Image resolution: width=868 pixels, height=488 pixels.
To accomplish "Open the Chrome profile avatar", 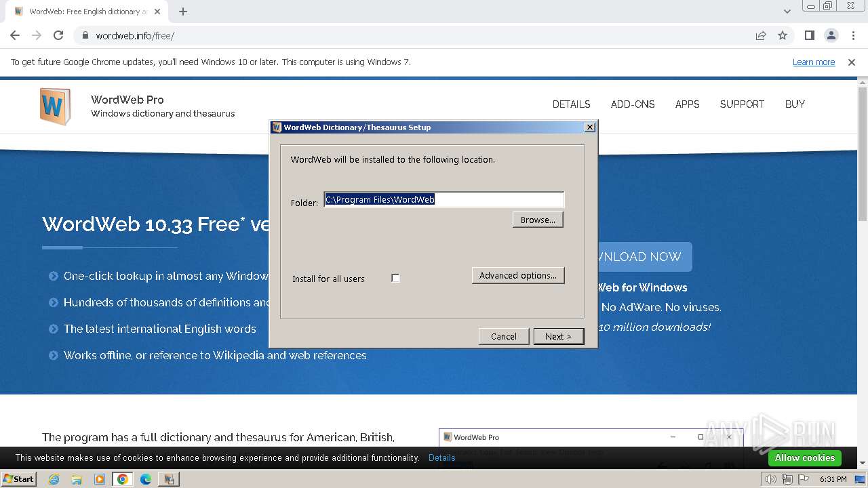I will (831, 35).
